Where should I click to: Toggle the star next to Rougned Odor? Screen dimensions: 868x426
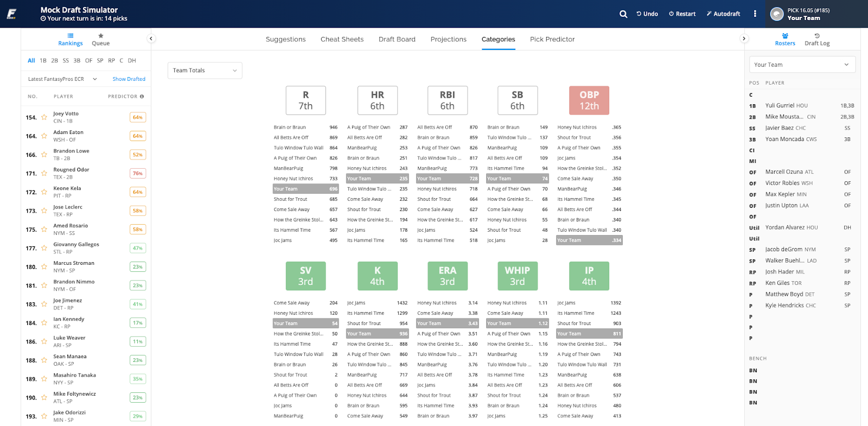(x=44, y=174)
